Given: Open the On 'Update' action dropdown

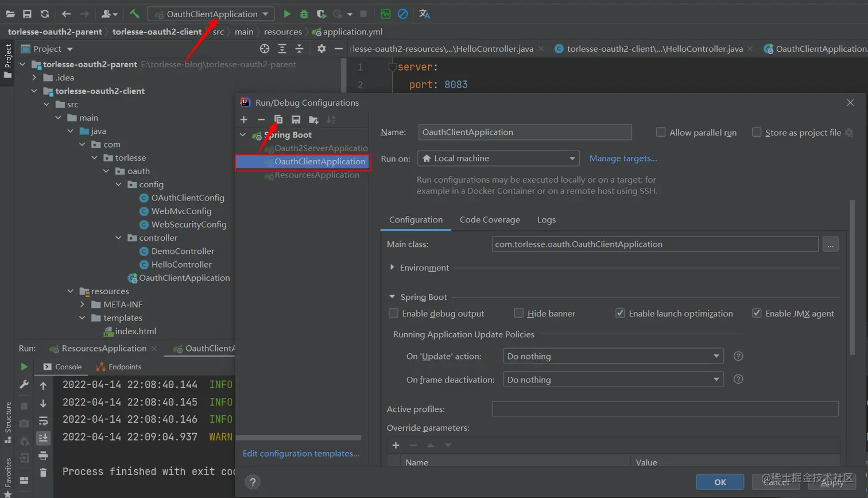Looking at the screenshot, I should tap(613, 356).
